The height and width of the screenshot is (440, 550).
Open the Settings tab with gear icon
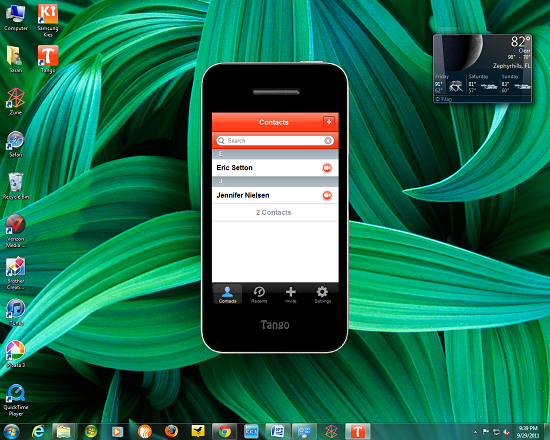(x=322, y=294)
